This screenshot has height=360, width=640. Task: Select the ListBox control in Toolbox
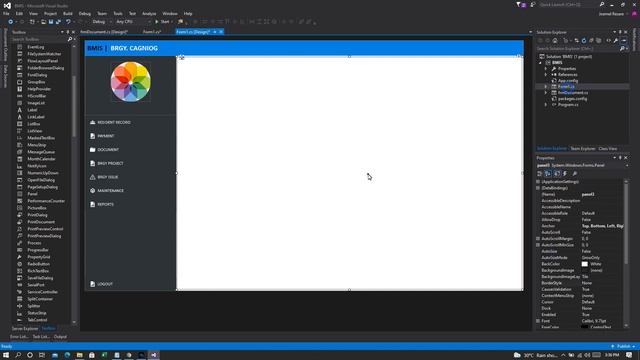coord(34,124)
